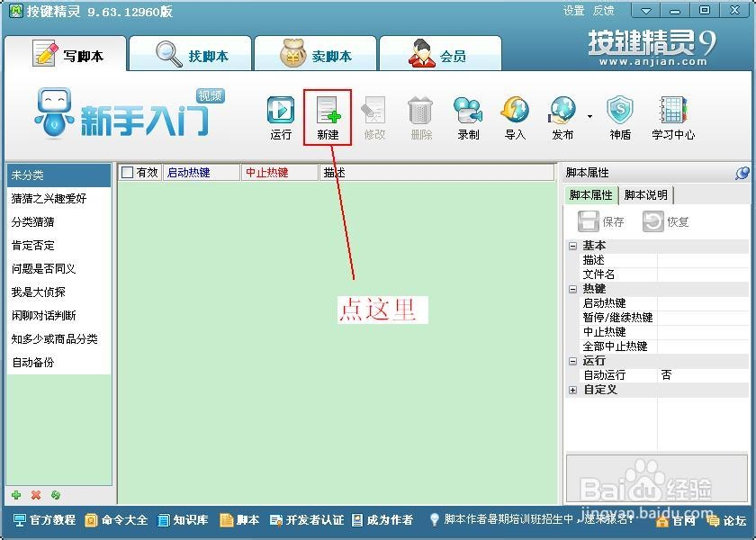This screenshot has width=756, height=540.
Task: Collapse the 运行 property group
Action: click(x=572, y=361)
